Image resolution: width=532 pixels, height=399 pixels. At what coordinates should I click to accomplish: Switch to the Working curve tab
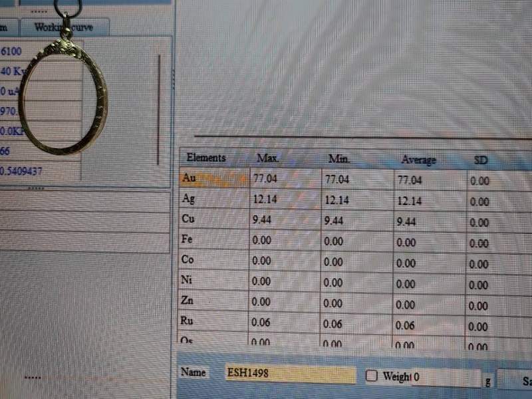click(x=65, y=27)
